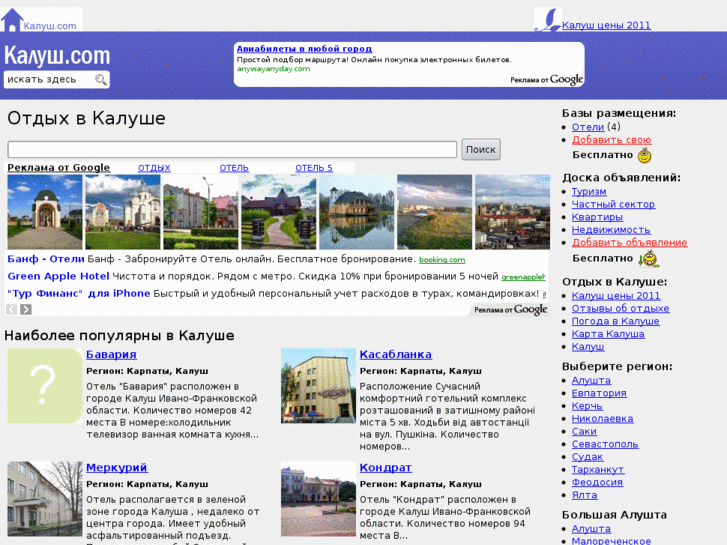Screen dimensions: 727x545
Task: Click the first chapel photo in gallery
Action: (x=31, y=212)
